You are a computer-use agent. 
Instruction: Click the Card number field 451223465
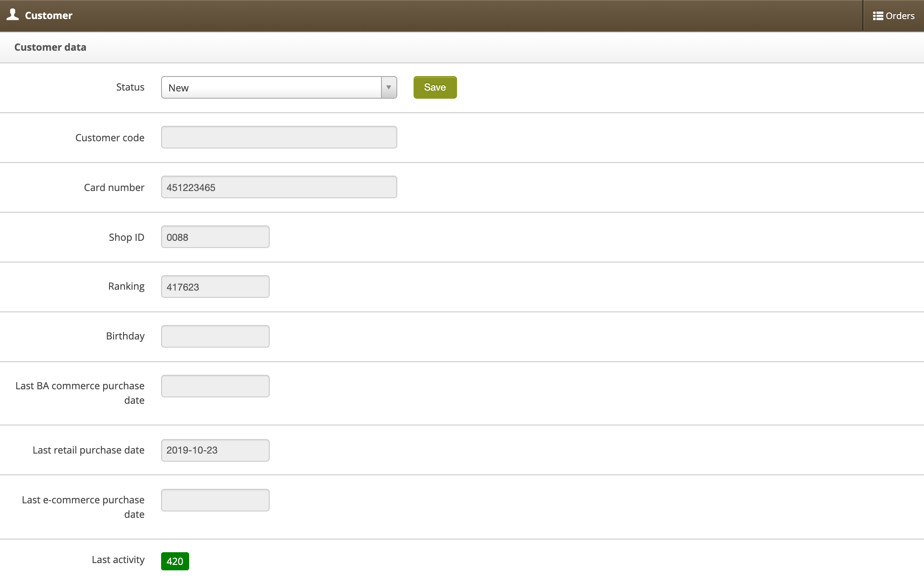coord(279,187)
